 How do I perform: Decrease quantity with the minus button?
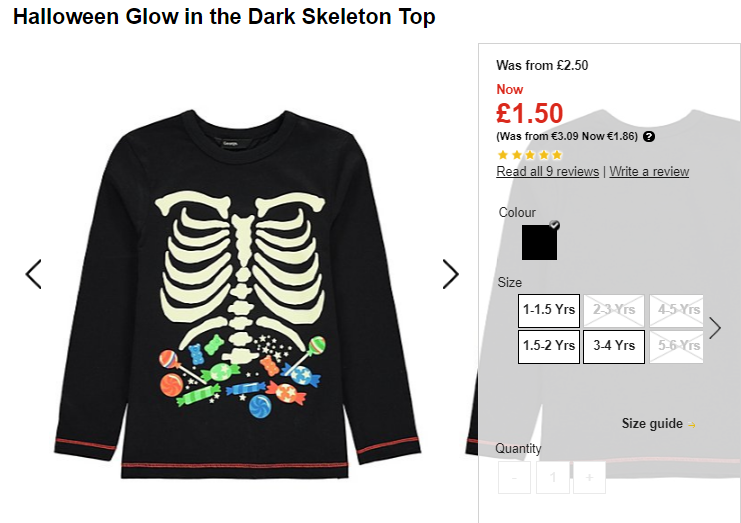point(514,478)
